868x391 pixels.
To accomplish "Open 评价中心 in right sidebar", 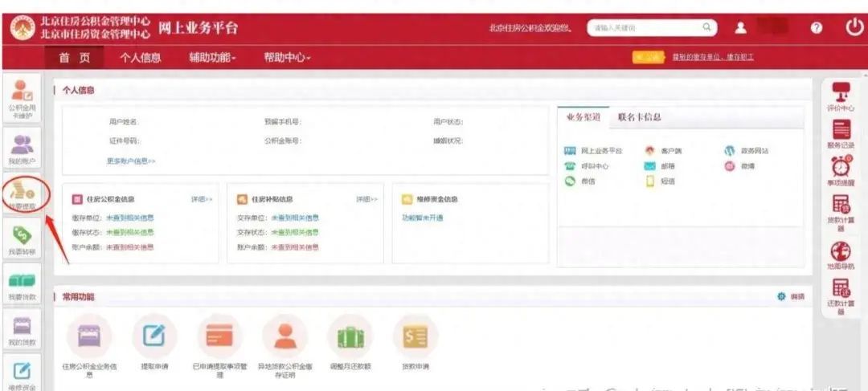I will pyautogui.click(x=841, y=96).
